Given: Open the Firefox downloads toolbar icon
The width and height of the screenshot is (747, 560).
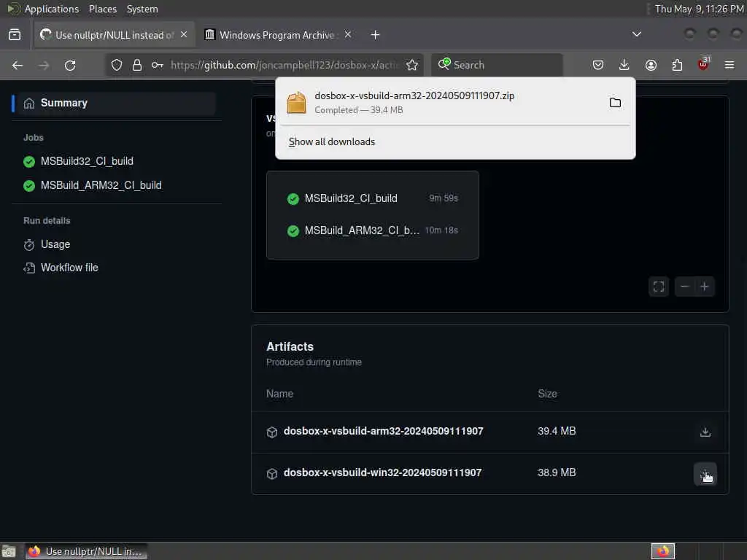Looking at the screenshot, I should point(624,65).
